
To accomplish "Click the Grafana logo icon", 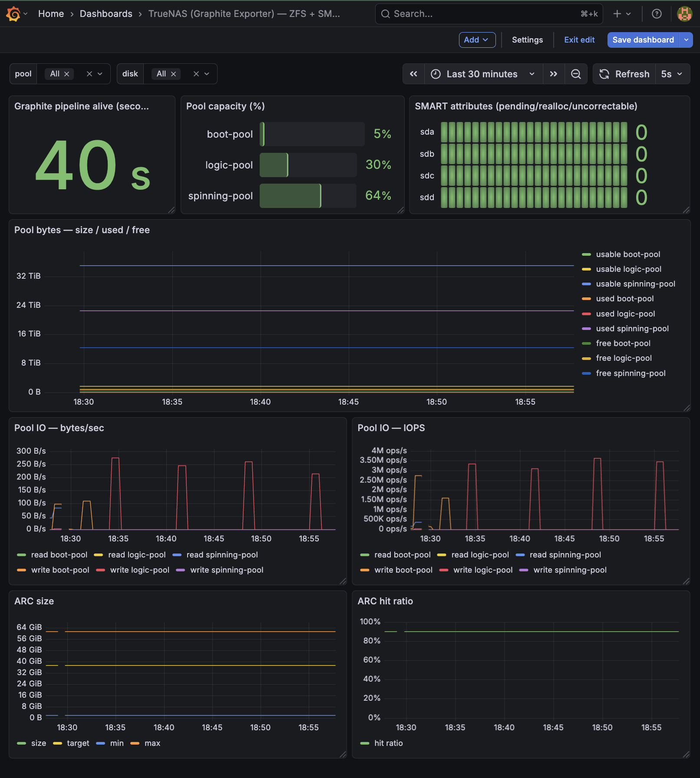I will [13, 14].
